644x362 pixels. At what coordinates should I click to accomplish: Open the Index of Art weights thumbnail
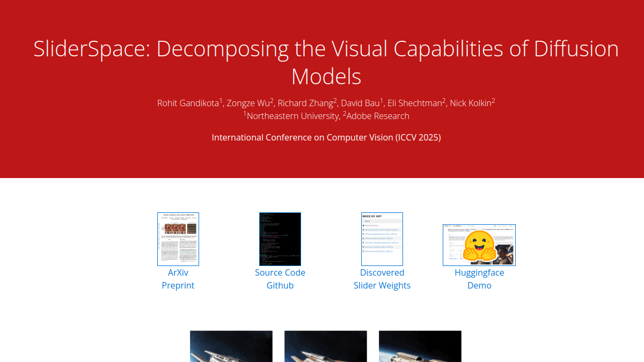pyautogui.click(x=382, y=239)
